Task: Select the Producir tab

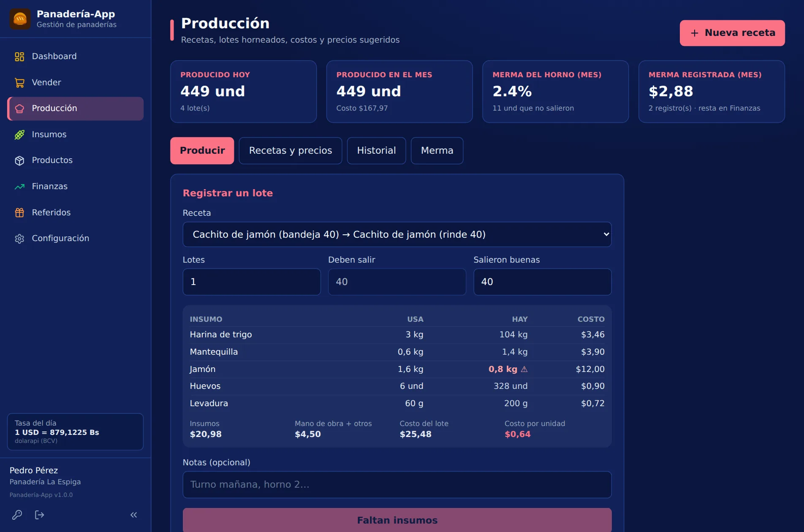Action: pyautogui.click(x=202, y=151)
